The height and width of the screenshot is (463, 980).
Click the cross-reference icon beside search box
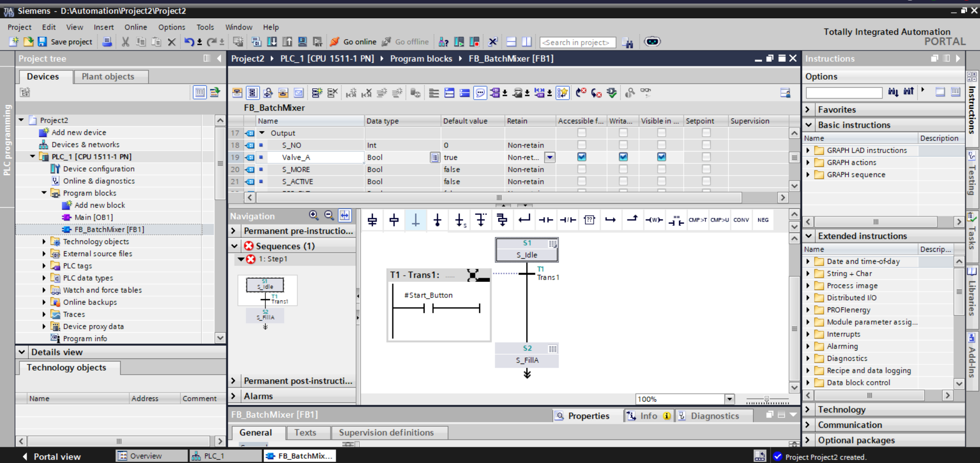coord(627,43)
